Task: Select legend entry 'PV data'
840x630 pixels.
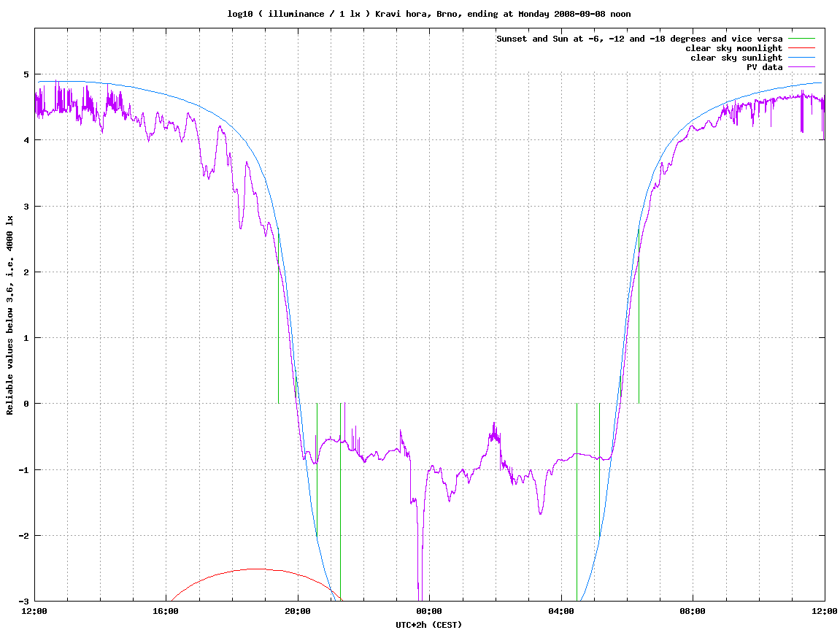Action: tap(764, 67)
